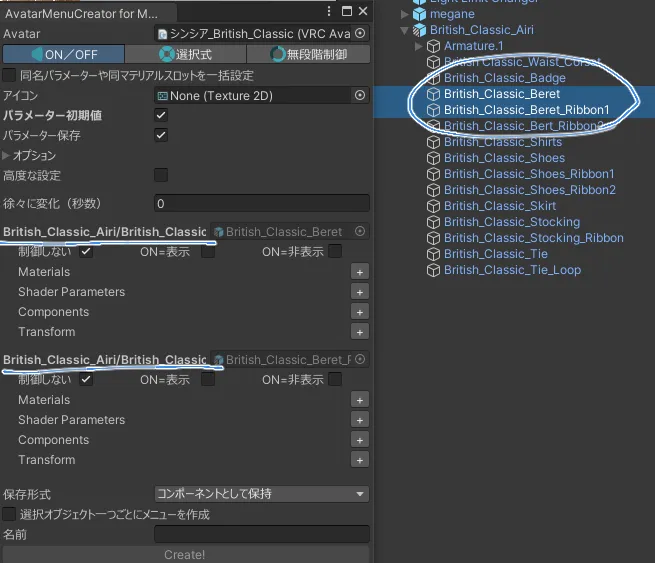The height and width of the screenshot is (563, 655).
Task: Toggle the パラメーター初期値 checkbox
Action: pyautogui.click(x=161, y=116)
